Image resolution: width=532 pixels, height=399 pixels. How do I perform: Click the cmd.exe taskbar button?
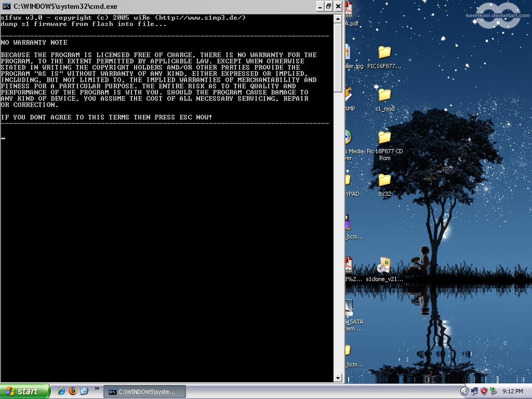pos(144,392)
